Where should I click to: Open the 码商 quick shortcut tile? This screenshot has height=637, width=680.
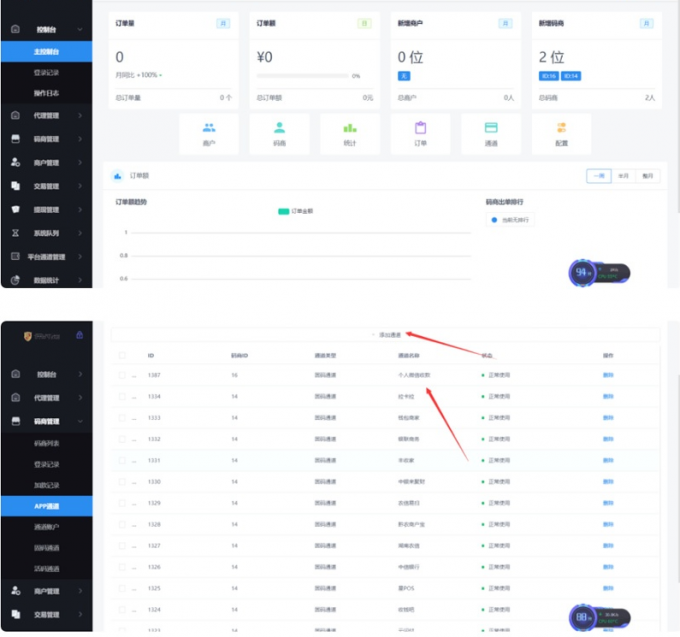279,134
